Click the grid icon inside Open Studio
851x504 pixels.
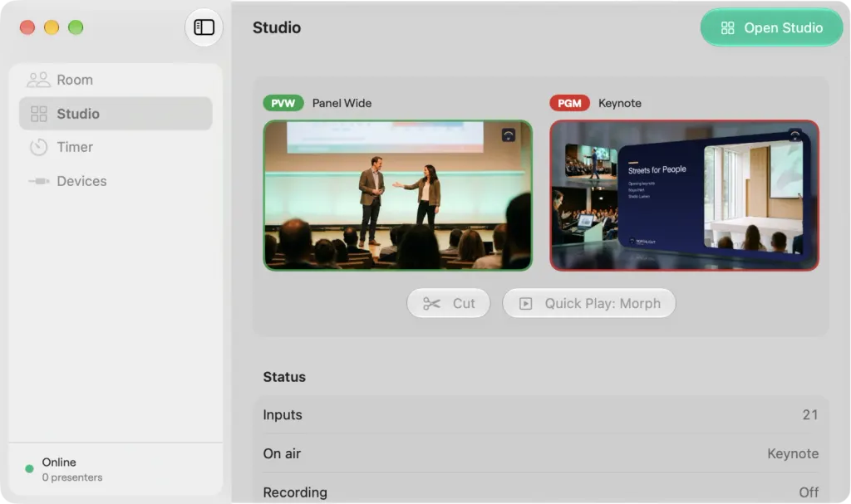[727, 27]
